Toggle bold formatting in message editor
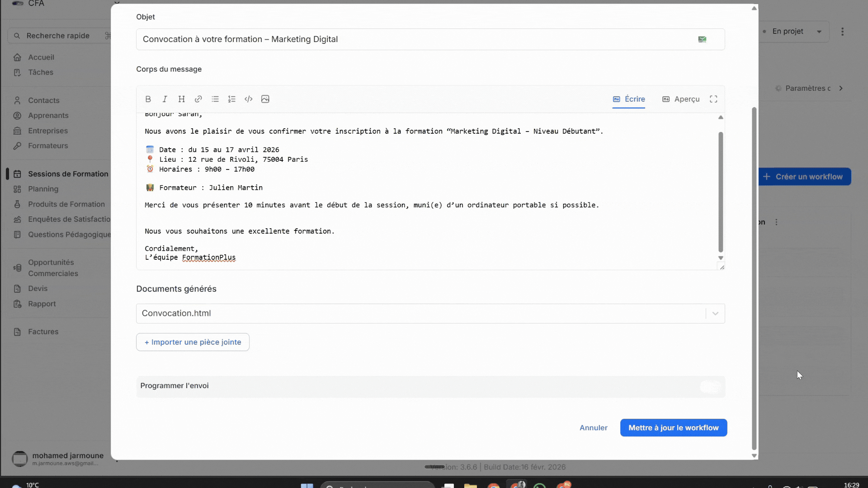 click(x=148, y=99)
